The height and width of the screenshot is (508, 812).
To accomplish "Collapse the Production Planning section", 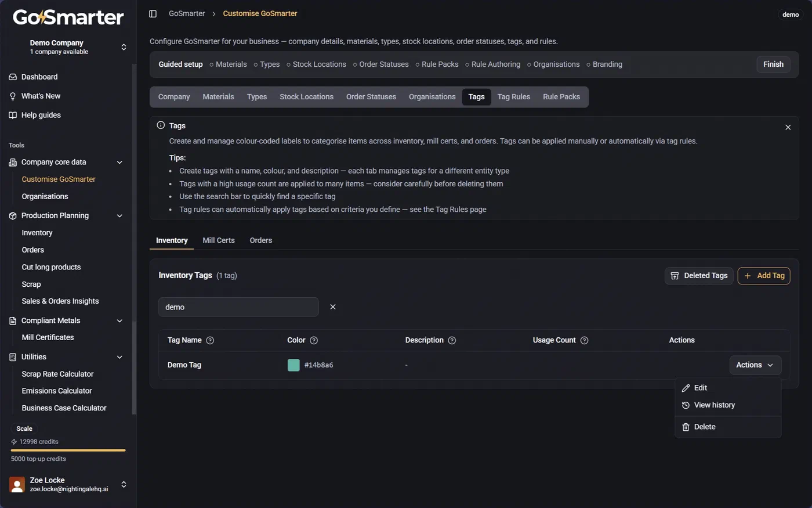I will click(x=119, y=215).
